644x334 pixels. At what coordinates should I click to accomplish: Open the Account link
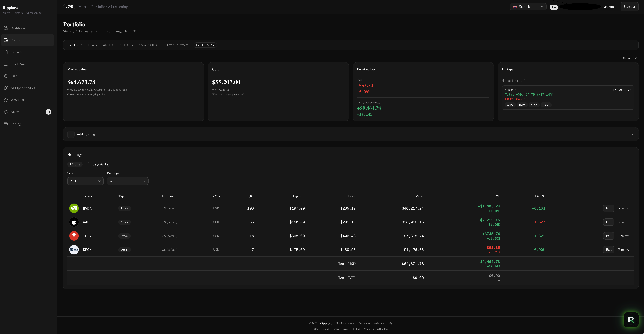609,7
